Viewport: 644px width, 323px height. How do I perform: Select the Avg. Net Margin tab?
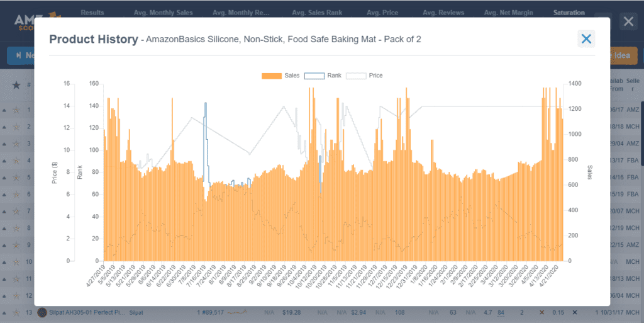508,13
